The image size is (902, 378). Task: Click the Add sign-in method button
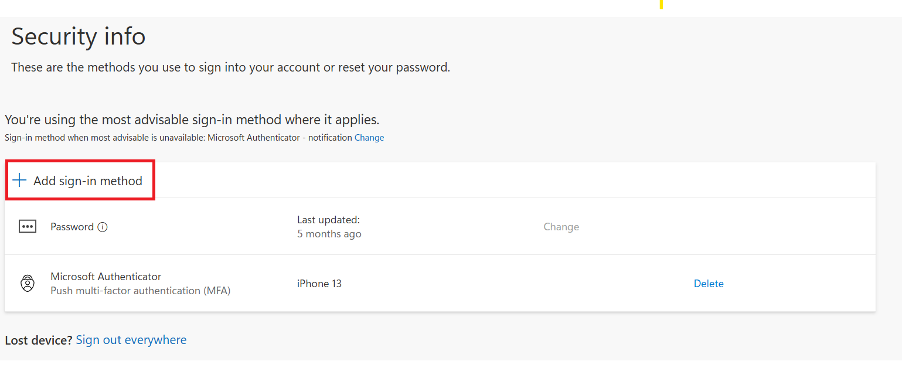click(79, 181)
